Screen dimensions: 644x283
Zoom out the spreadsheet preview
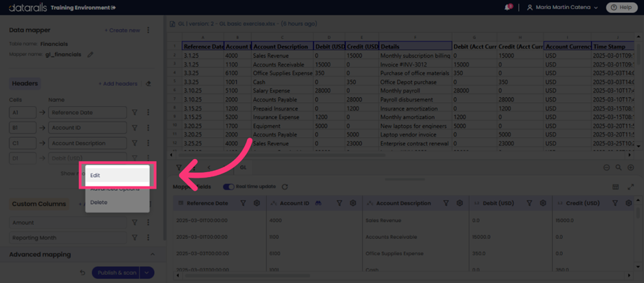tap(606, 167)
